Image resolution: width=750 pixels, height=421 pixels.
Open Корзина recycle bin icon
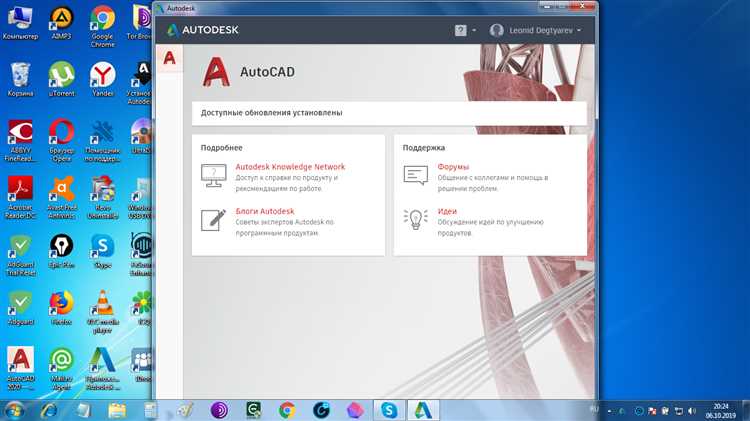point(20,79)
